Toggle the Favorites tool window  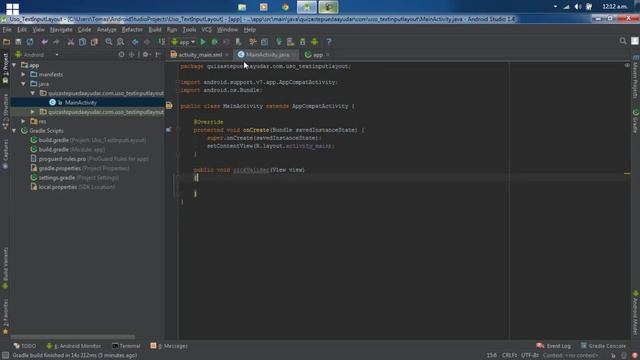coord(5,316)
